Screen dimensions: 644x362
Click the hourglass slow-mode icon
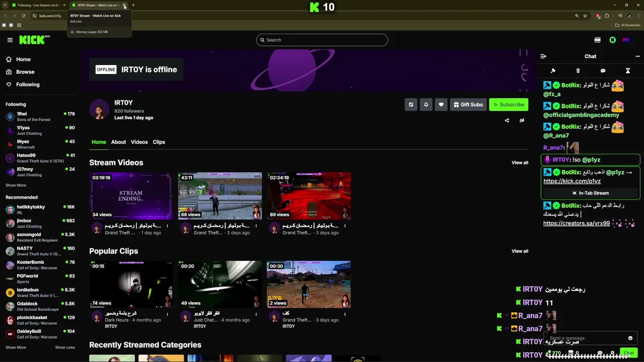[628, 71]
